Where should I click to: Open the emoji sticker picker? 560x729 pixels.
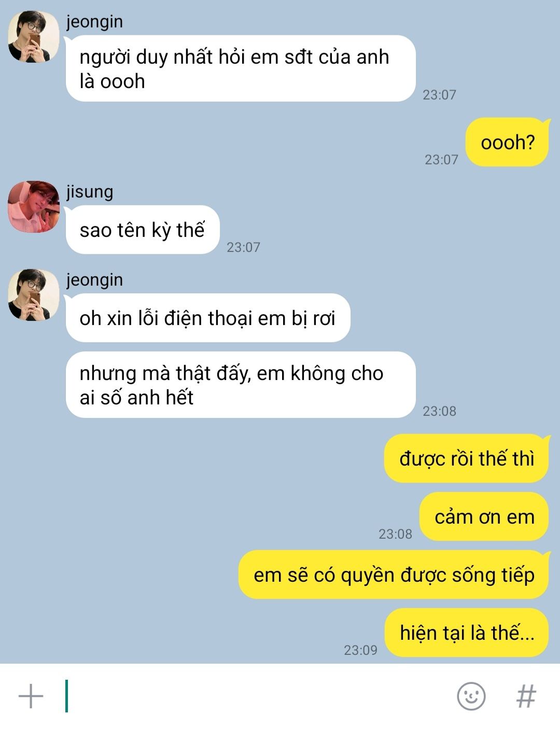(x=471, y=696)
